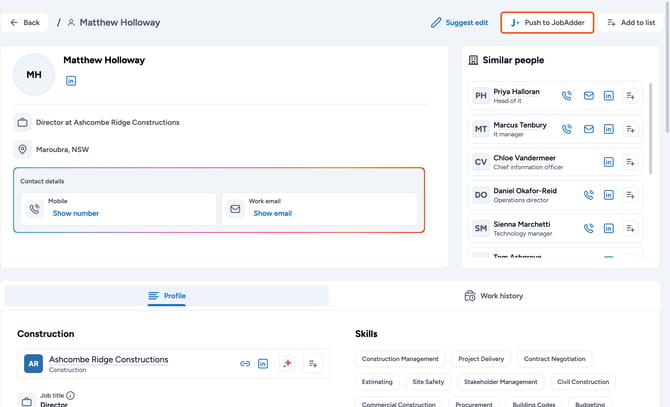Go back using the Back button

pyautogui.click(x=25, y=23)
